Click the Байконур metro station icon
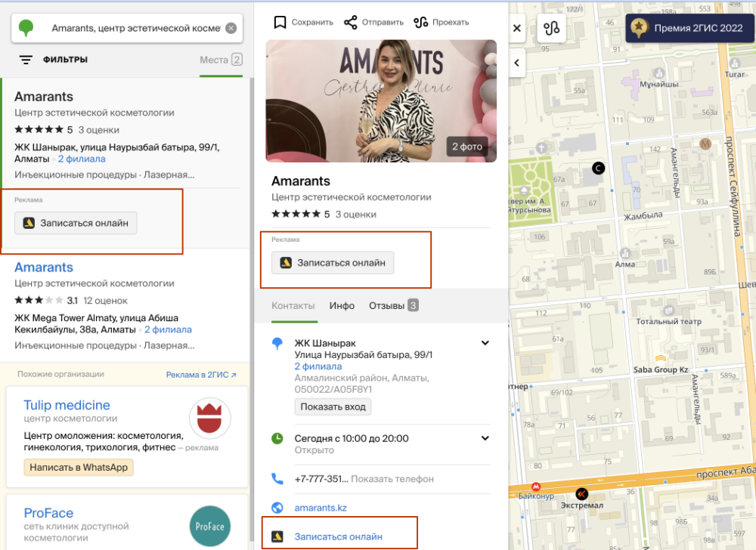 (x=536, y=487)
